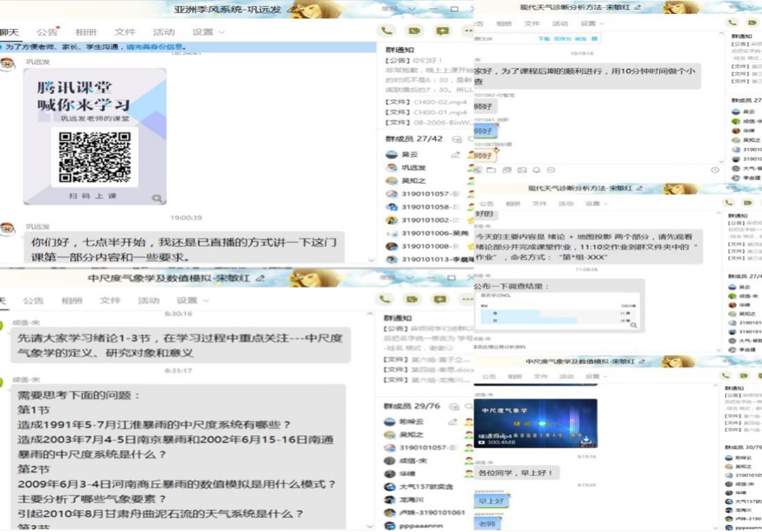762x532 pixels.
Task: Click scroll-up arrow in large 中尺度气象学 chat area
Action: (370, 314)
